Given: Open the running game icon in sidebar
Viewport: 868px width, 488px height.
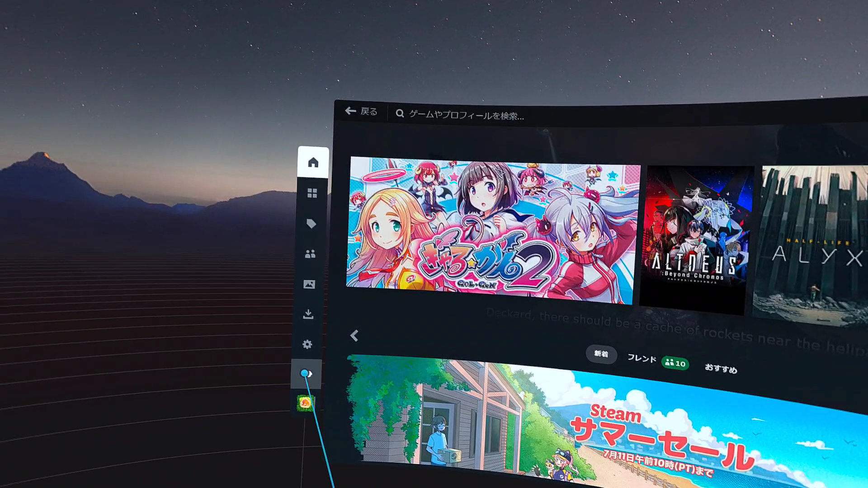Looking at the screenshot, I should pyautogui.click(x=306, y=403).
